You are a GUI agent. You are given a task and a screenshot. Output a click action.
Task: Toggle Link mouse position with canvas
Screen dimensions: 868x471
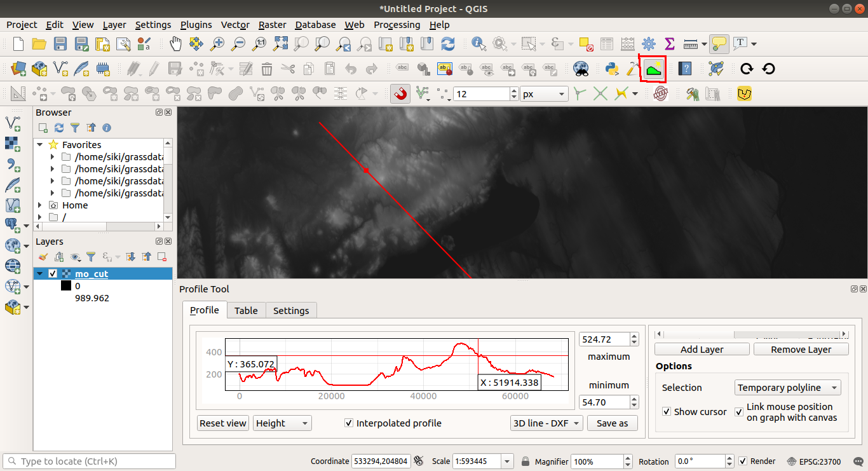pos(739,412)
